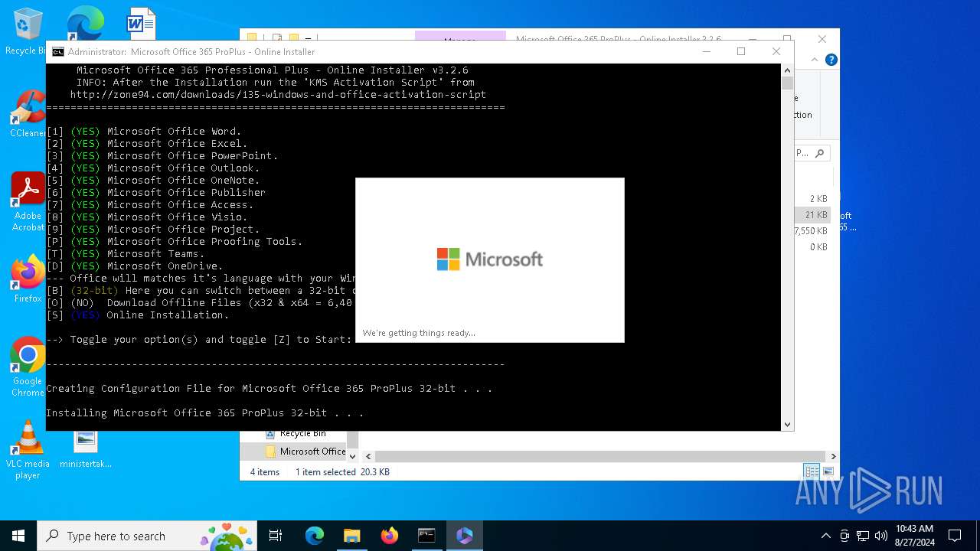Click option [6] Microsoft Office Publisher line

tap(156, 193)
